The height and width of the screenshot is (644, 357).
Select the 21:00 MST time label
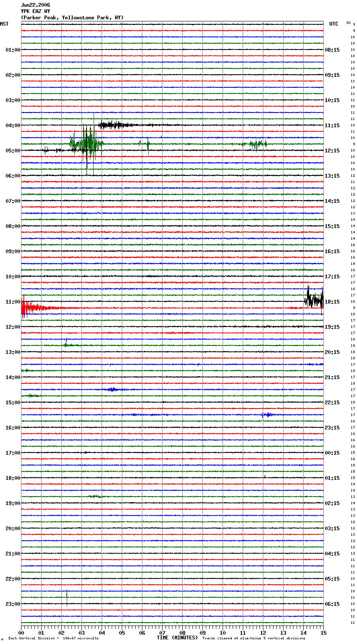13,554
